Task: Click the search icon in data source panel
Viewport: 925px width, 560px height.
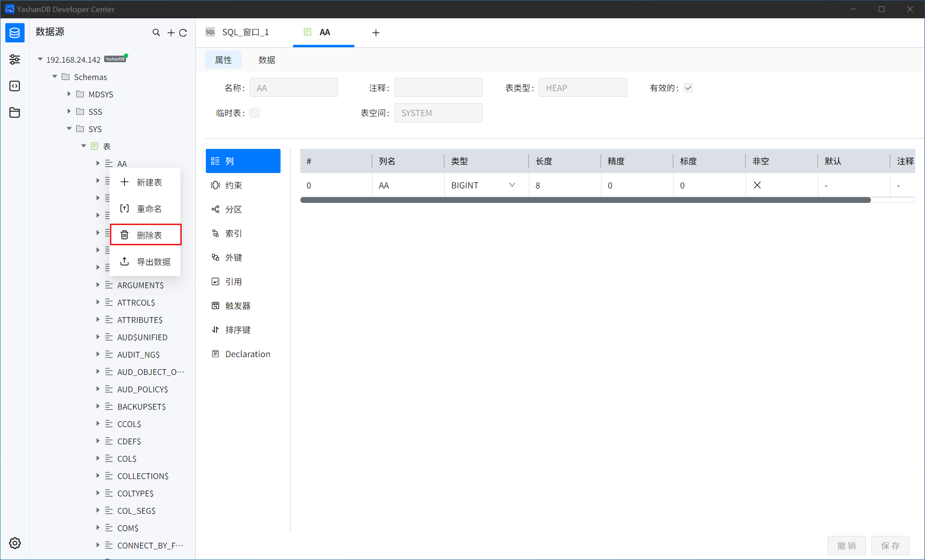Action: 156,33
